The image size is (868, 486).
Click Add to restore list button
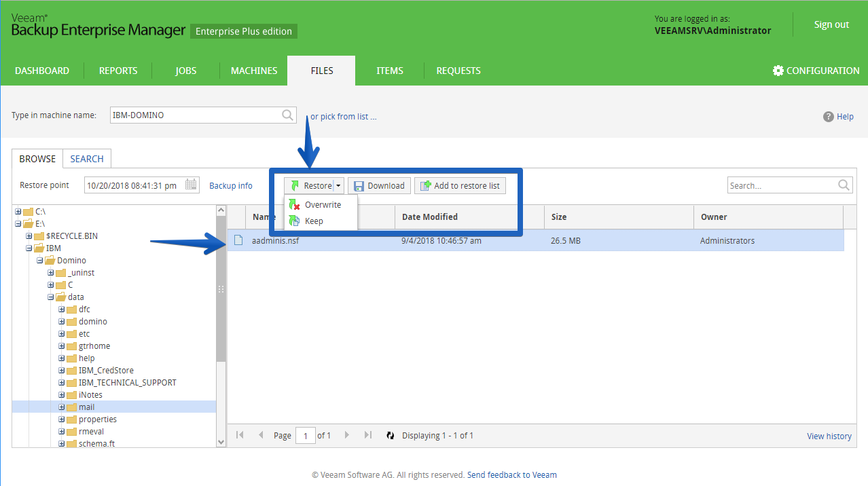(x=460, y=186)
